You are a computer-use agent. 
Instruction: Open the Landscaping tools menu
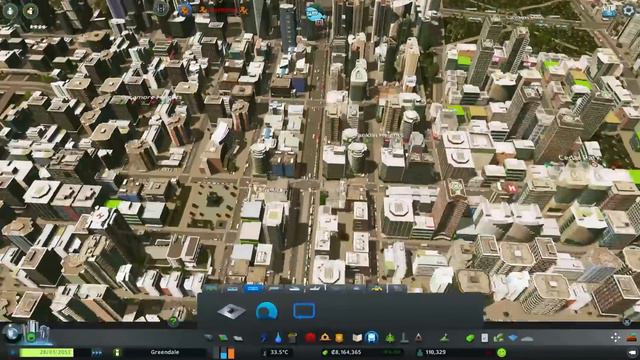(444, 338)
